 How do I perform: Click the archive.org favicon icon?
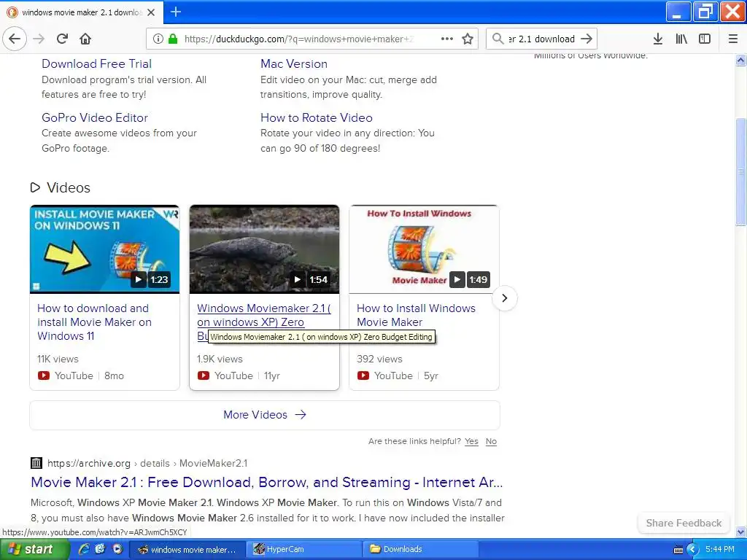pyautogui.click(x=36, y=463)
